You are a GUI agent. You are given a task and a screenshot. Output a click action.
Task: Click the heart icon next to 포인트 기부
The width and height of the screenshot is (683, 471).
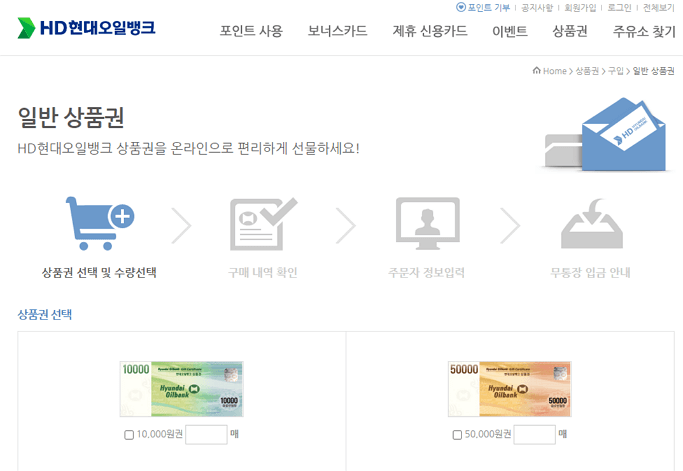460,7
